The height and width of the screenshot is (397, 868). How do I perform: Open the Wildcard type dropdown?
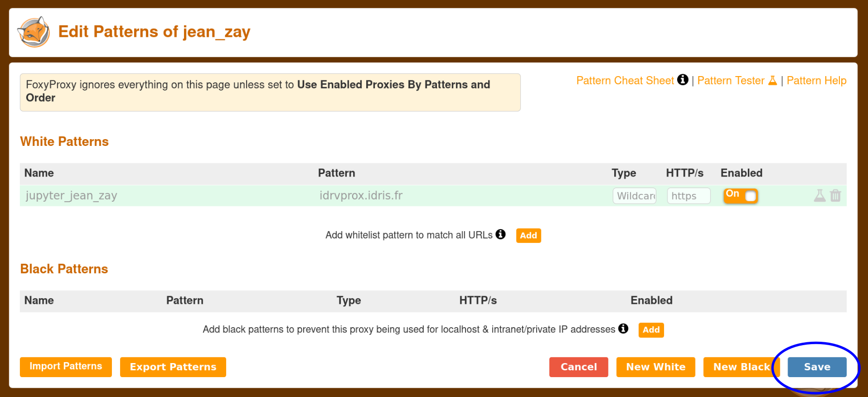tap(635, 196)
